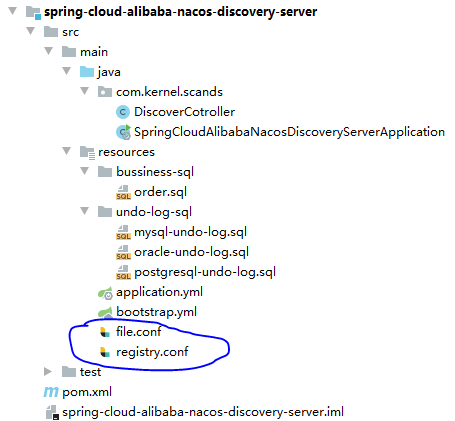The height and width of the screenshot is (421, 455).
Task: Select the main folder label
Action: coord(94,52)
